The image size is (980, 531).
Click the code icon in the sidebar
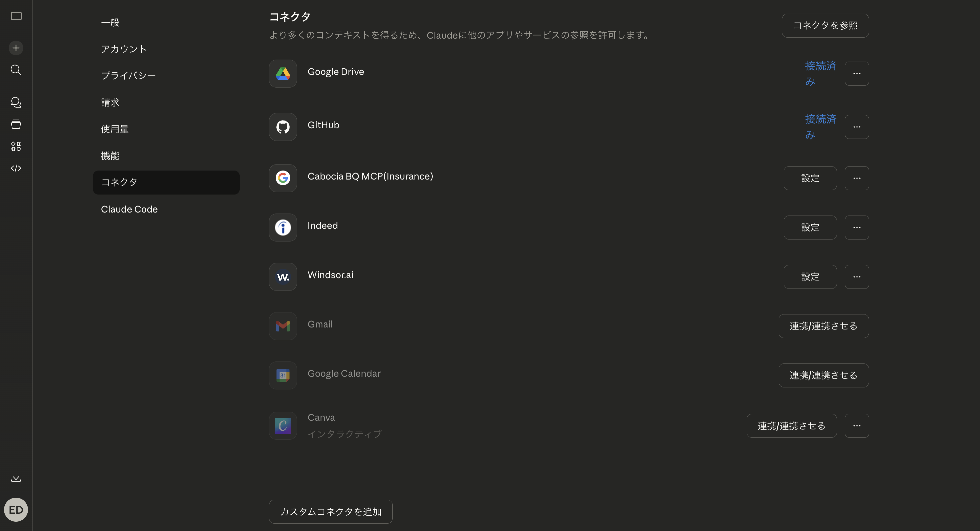pyautogui.click(x=16, y=168)
